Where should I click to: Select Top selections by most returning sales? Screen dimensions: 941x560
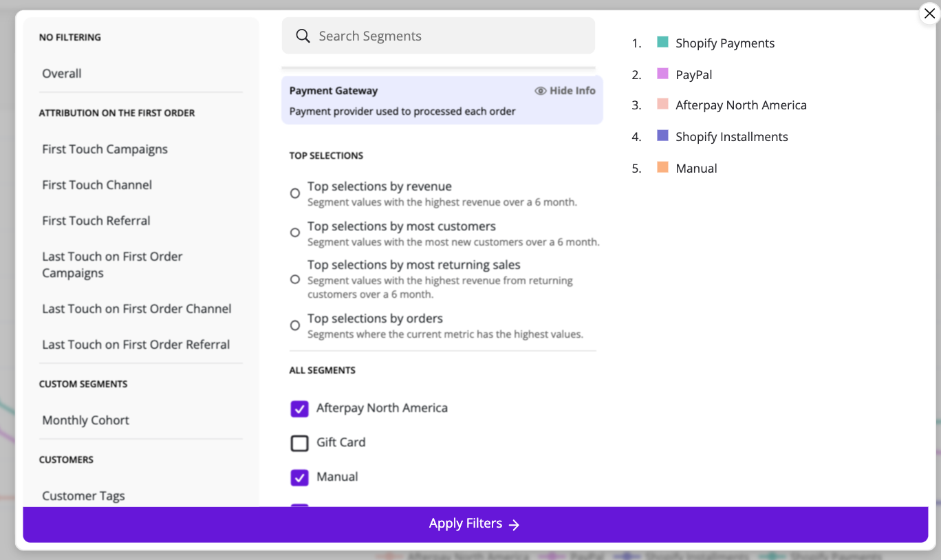click(295, 279)
